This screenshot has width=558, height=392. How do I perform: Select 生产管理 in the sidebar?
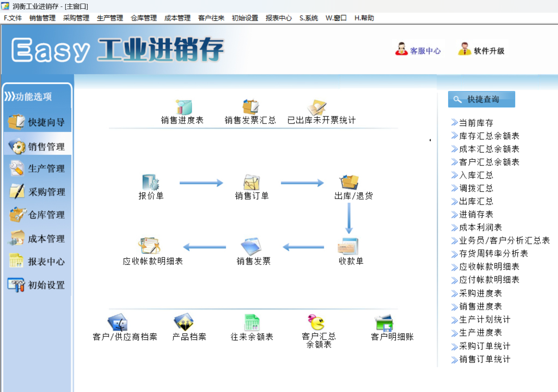(37, 168)
